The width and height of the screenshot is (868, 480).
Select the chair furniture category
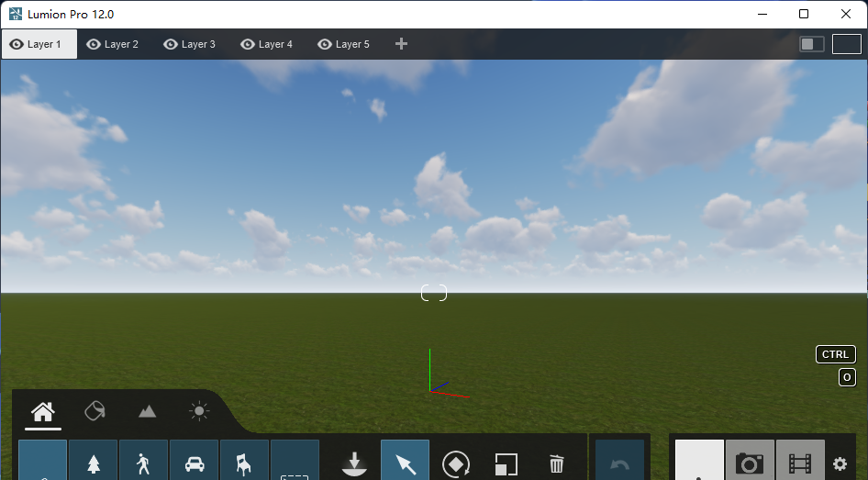(x=245, y=462)
